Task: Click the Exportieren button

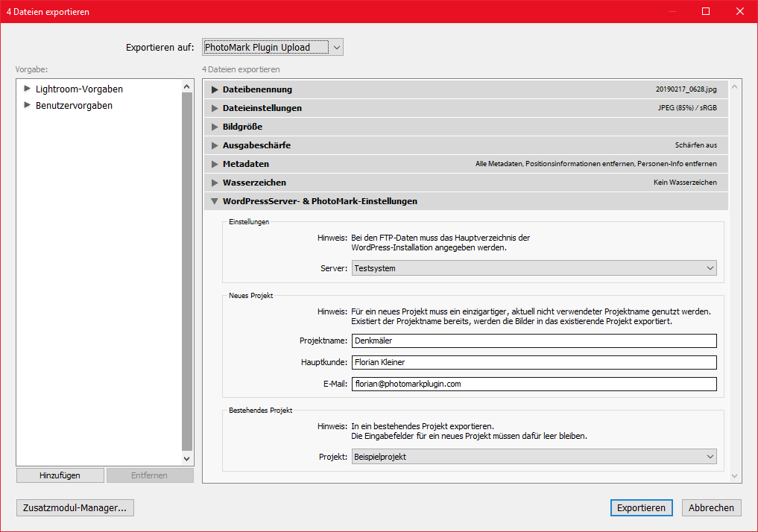Action: [642, 508]
